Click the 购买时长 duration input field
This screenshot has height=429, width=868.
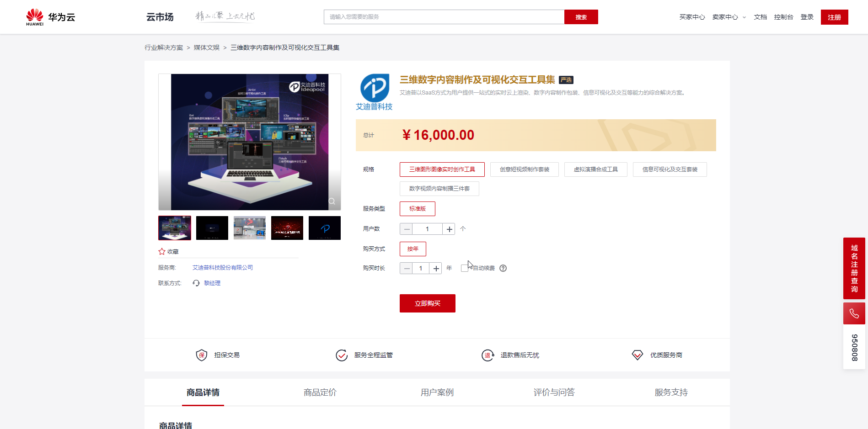[421, 268]
